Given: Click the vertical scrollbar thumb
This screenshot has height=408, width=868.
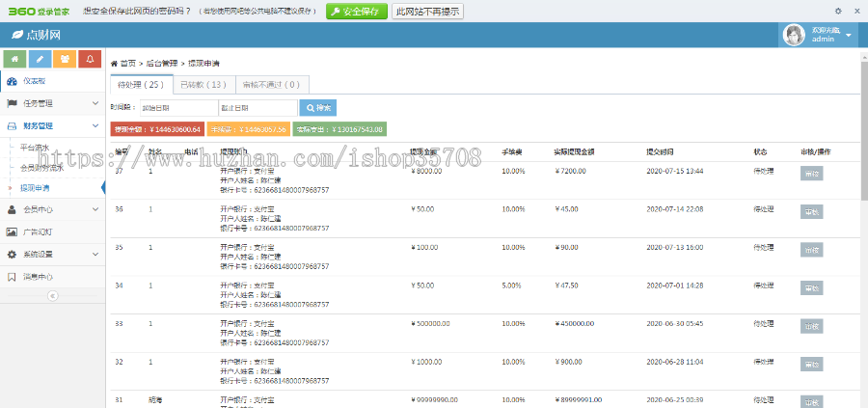Looking at the screenshot, I should [x=865, y=130].
